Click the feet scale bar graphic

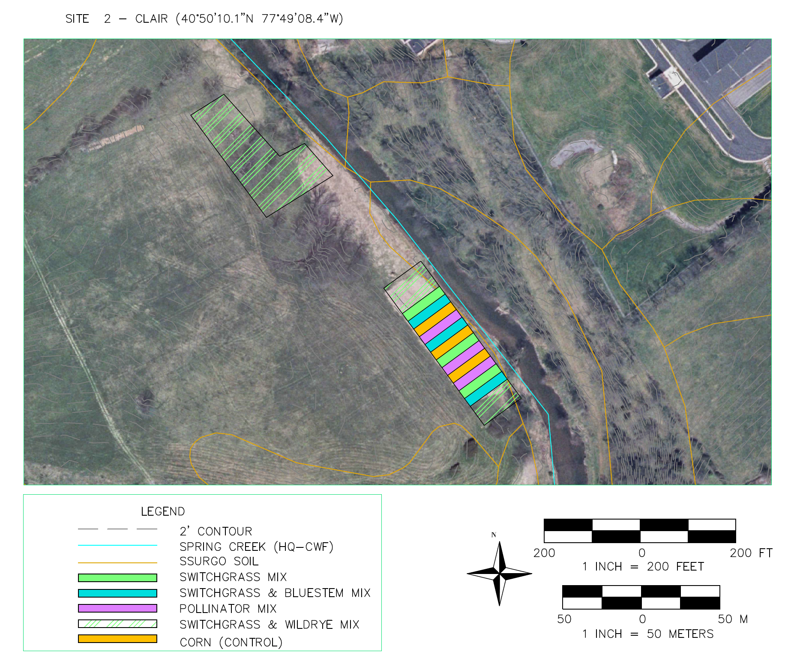[x=640, y=531]
